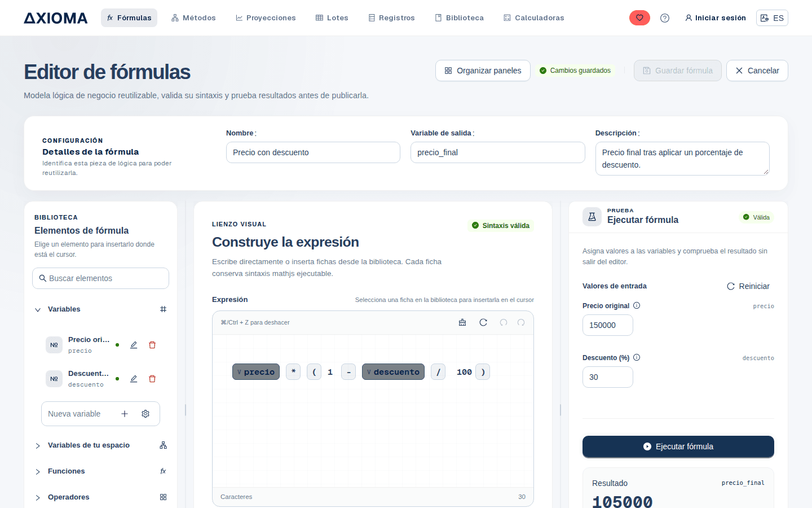
Task: Click the hash icon beside Variables
Action: 163,309
